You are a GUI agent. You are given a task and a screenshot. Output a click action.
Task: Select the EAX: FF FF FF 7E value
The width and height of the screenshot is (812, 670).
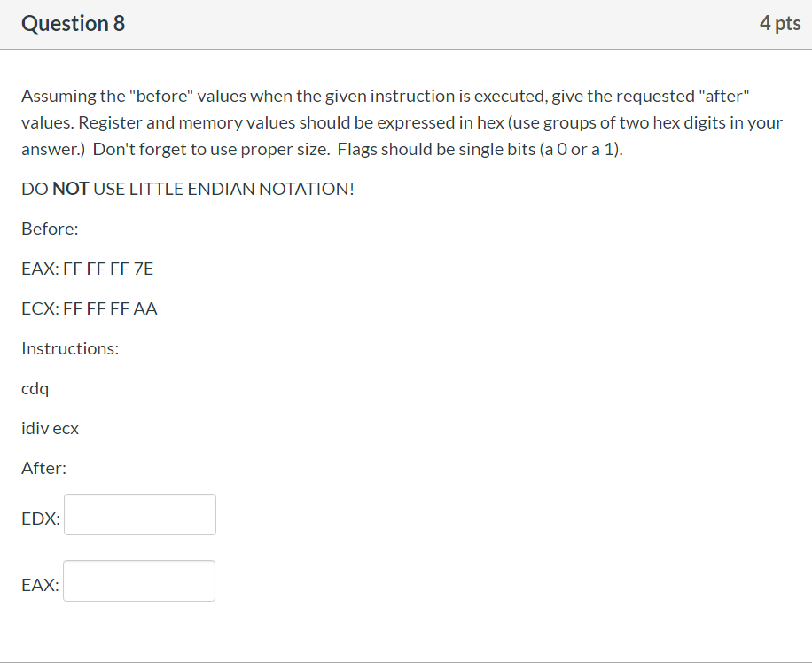pos(87,268)
